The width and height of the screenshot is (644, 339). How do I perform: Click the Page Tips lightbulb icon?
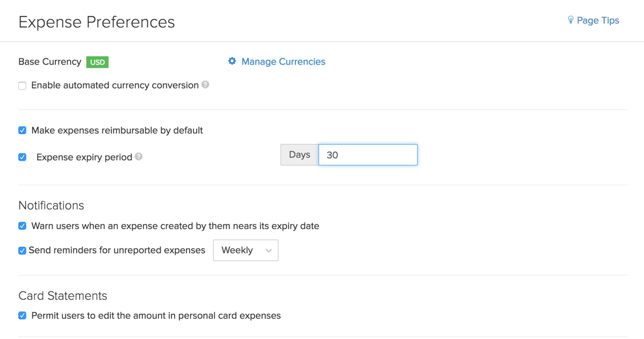pyautogui.click(x=570, y=20)
